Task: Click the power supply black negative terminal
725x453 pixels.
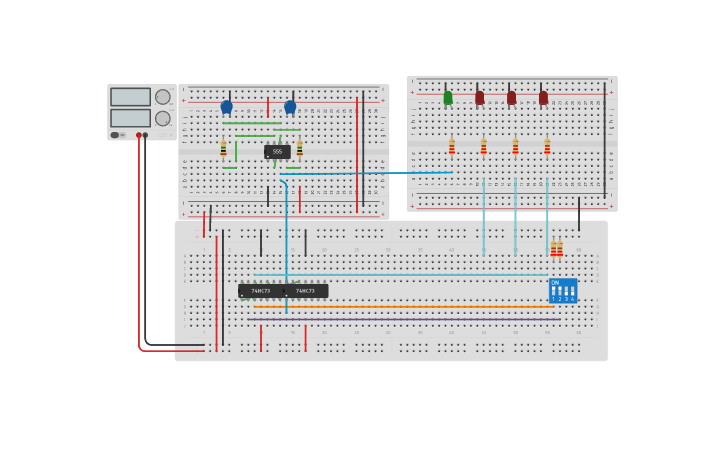Action: click(x=145, y=135)
